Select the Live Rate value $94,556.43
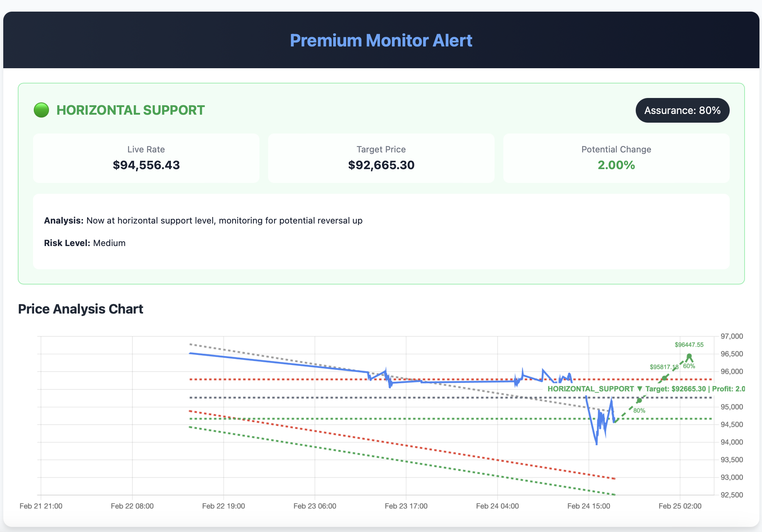The image size is (762, 532). coord(146,165)
